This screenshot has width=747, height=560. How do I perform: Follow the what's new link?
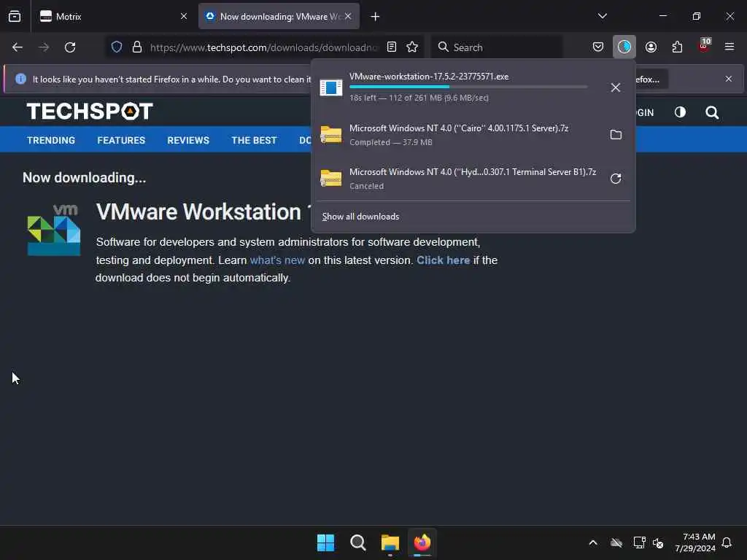[x=277, y=260]
